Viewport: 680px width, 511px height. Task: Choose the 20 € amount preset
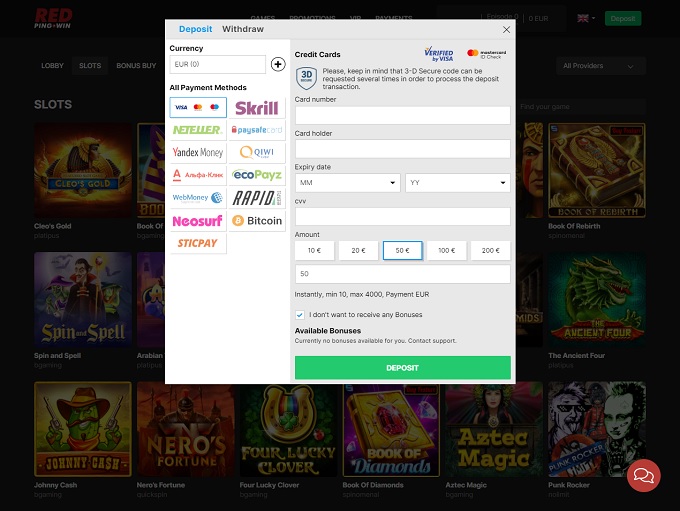click(358, 251)
